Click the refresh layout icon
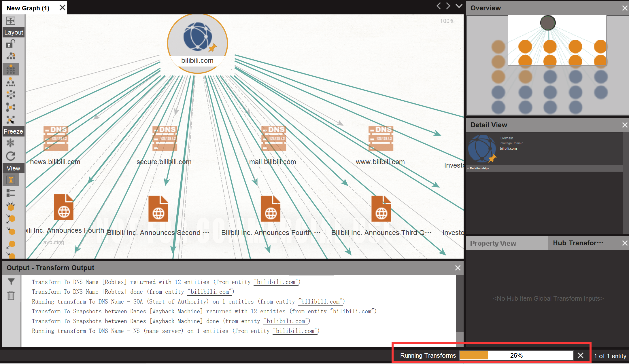The image size is (629, 364). coord(11,156)
